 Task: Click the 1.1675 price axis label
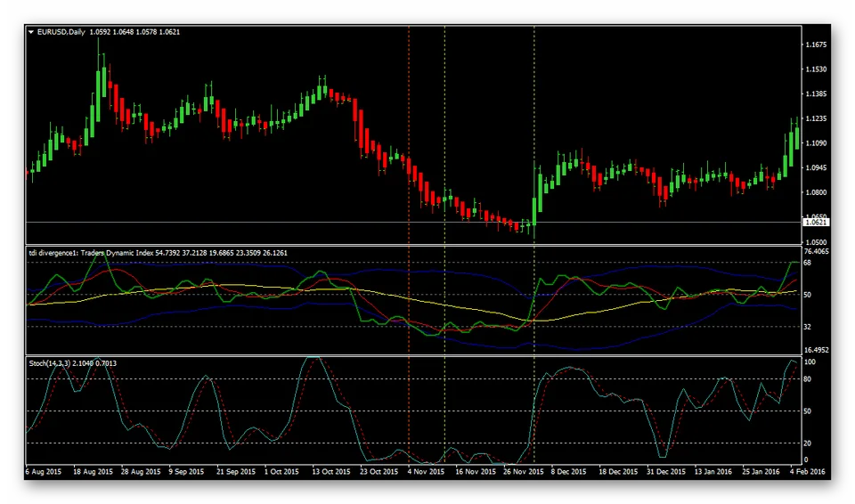coord(817,45)
